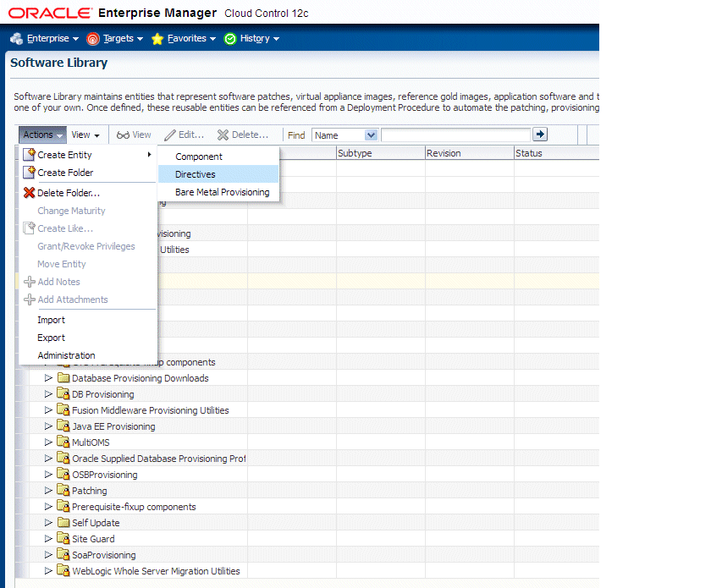This screenshot has width=711, height=588.
Task: Choose Import in Actions menu
Action: point(87,320)
